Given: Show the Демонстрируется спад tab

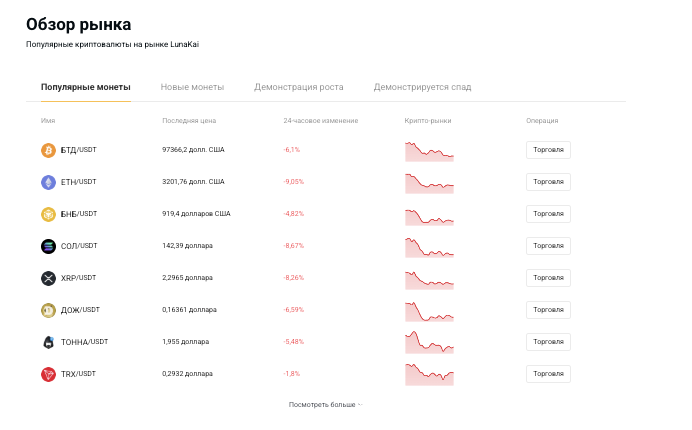Looking at the screenshot, I should click(x=422, y=87).
